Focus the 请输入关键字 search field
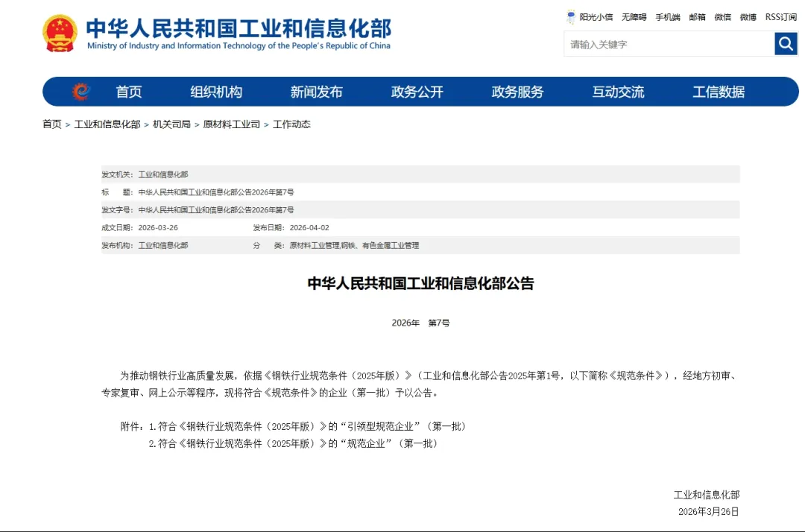Image resolution: width=805 pixels, height=532 pixels. [x=669, y=44]
